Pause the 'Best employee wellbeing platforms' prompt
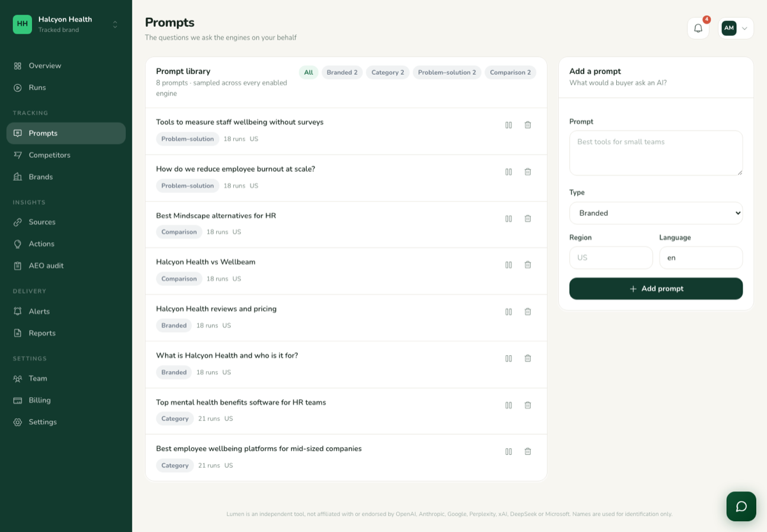The width and height of the screenshot is (767, 532). (x=509, y=452)
